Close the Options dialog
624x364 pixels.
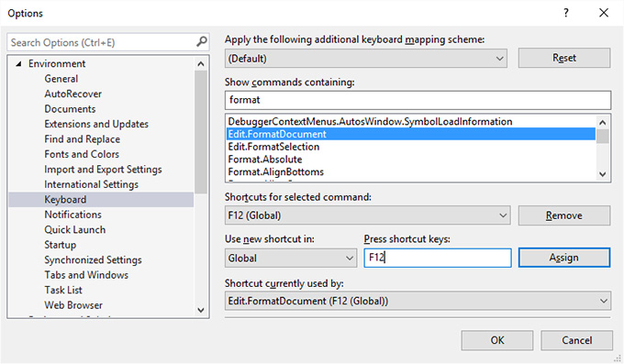(604, 13)
